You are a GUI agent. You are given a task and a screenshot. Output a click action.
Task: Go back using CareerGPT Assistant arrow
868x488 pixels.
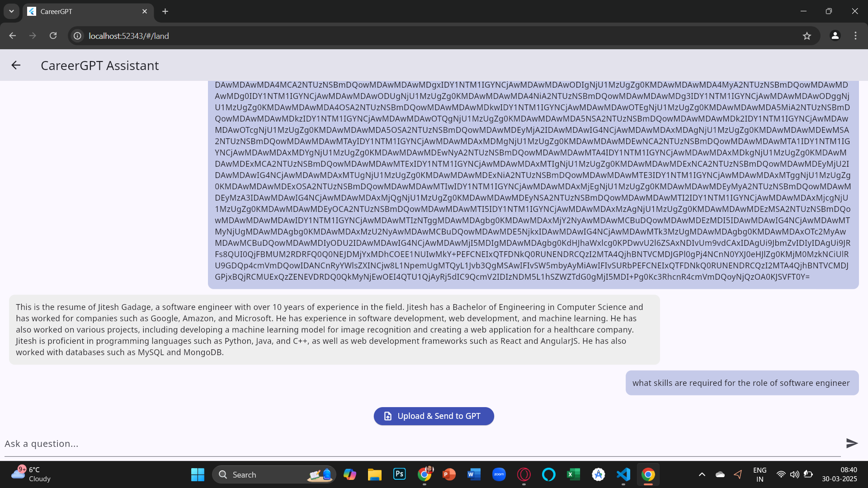point(16,66)
